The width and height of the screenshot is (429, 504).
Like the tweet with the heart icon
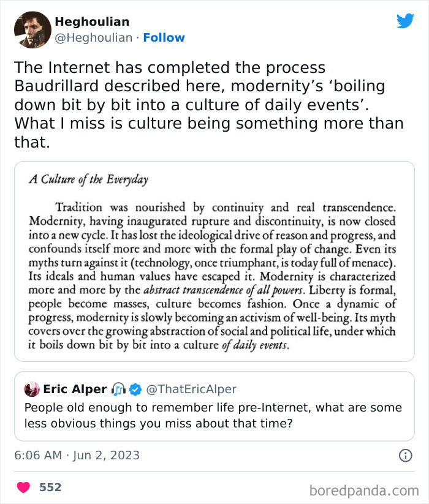tap(23, 487)
